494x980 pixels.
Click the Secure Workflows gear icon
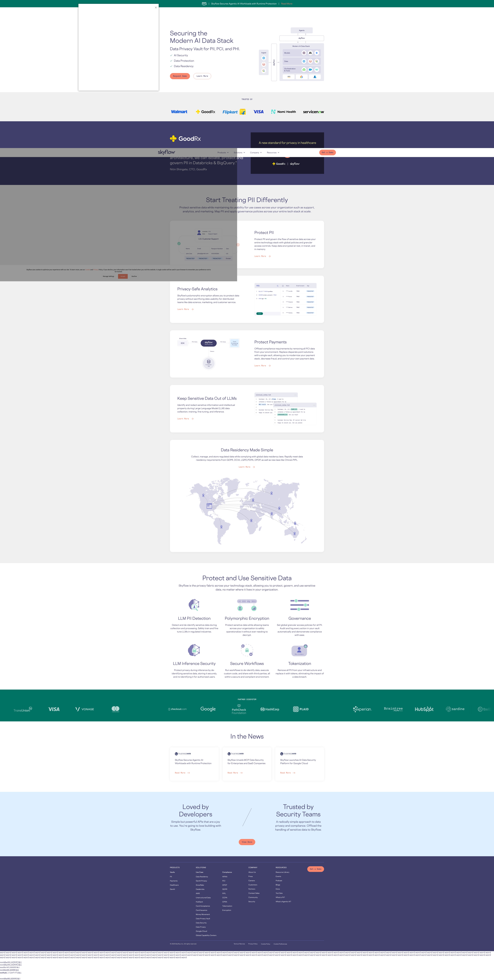247,650
